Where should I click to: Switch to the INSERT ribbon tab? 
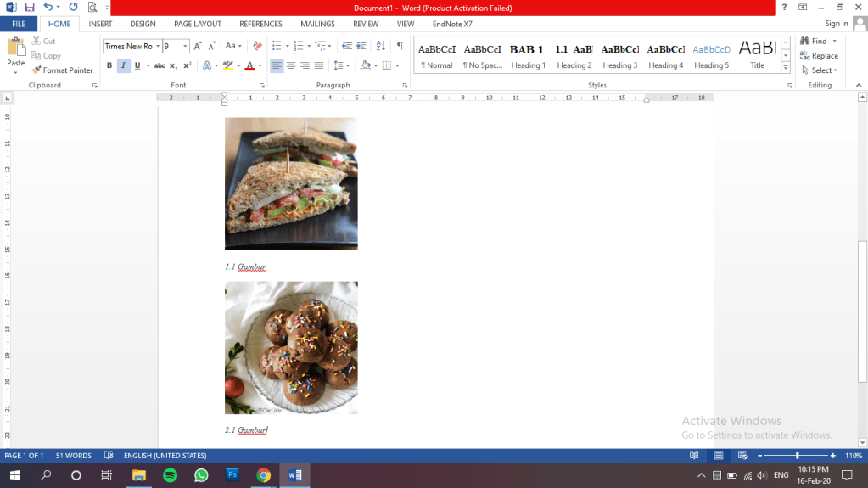tap(100, 24)
